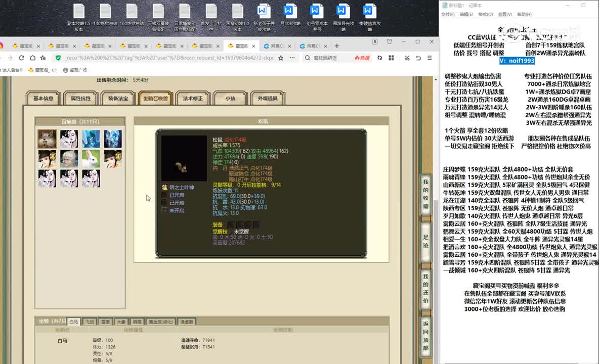Click the undo closed tab icon

pyautogui.click(x=418, y=58)
